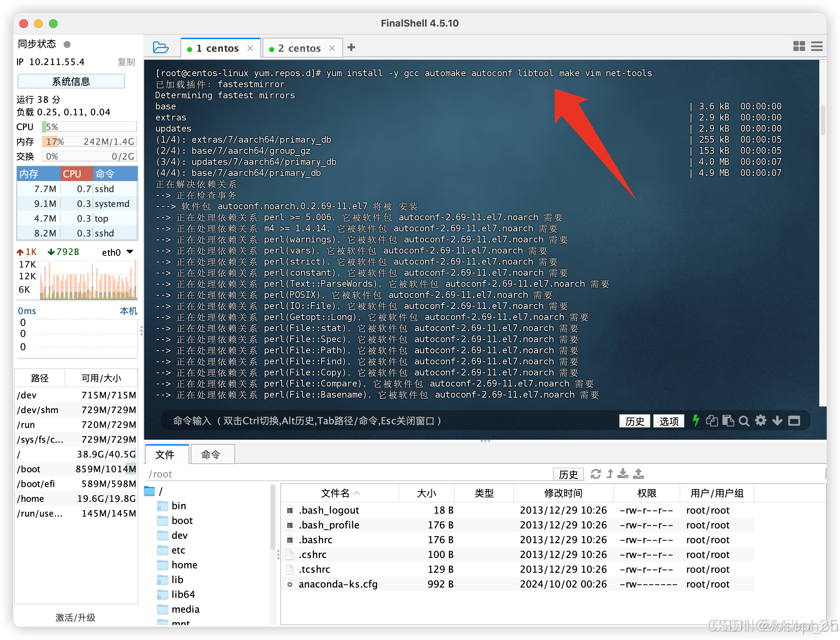The width and height of the screenshot is (840, 640).
Task: Sort files by 文件名 column header
Action: (339, 493)
